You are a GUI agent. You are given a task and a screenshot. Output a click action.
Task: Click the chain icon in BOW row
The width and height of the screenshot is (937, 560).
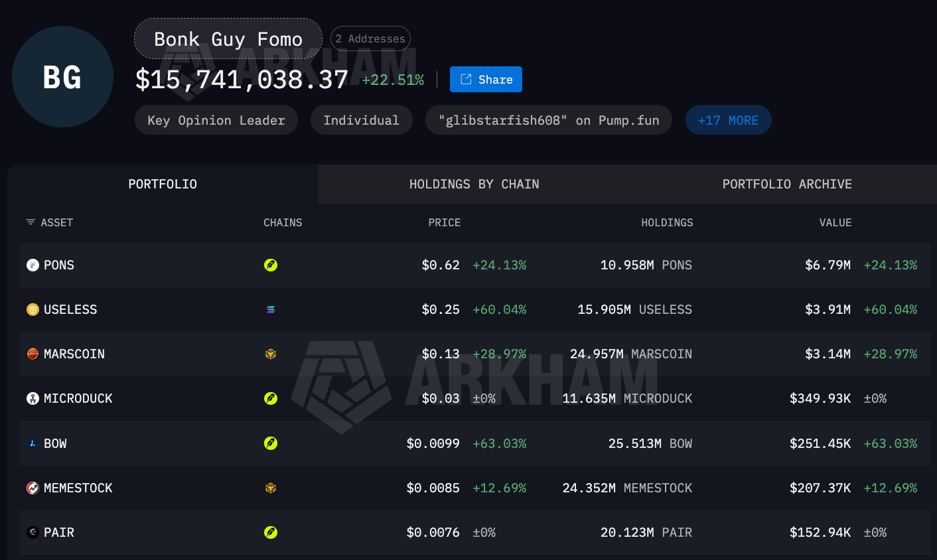[x=271, y=443]
